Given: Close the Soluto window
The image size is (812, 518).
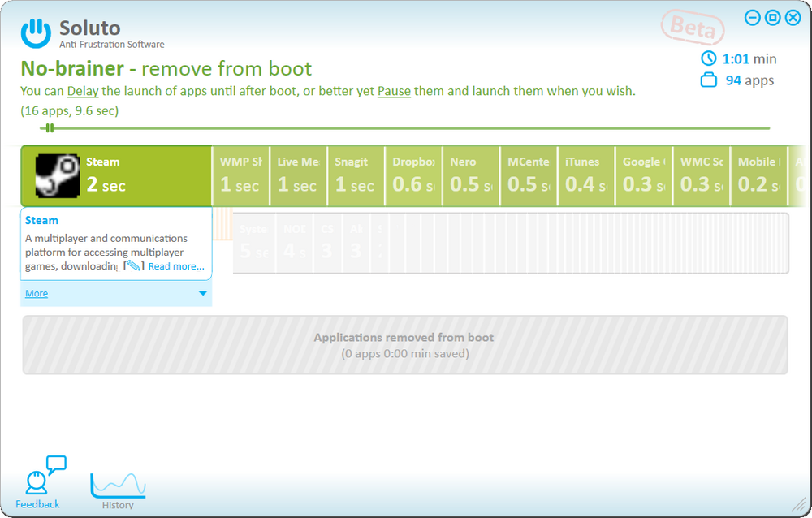Looking at the screenshot, I should tap(793, 18).
